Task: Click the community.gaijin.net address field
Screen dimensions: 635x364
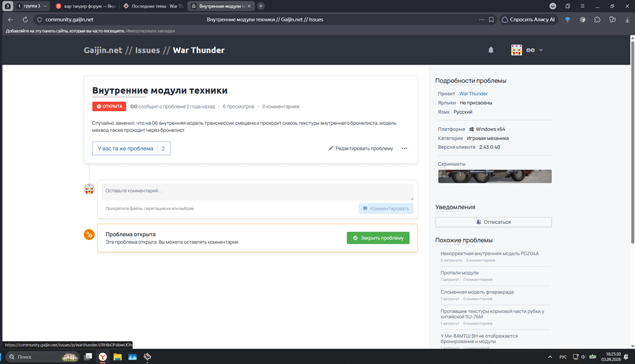Action: [69, 20]
